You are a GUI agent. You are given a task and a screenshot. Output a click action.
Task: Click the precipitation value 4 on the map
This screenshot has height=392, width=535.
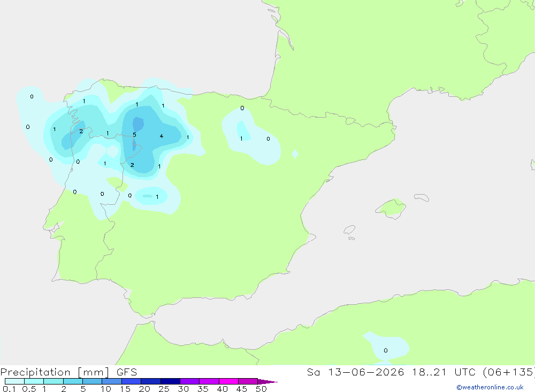tap(162, 136)
